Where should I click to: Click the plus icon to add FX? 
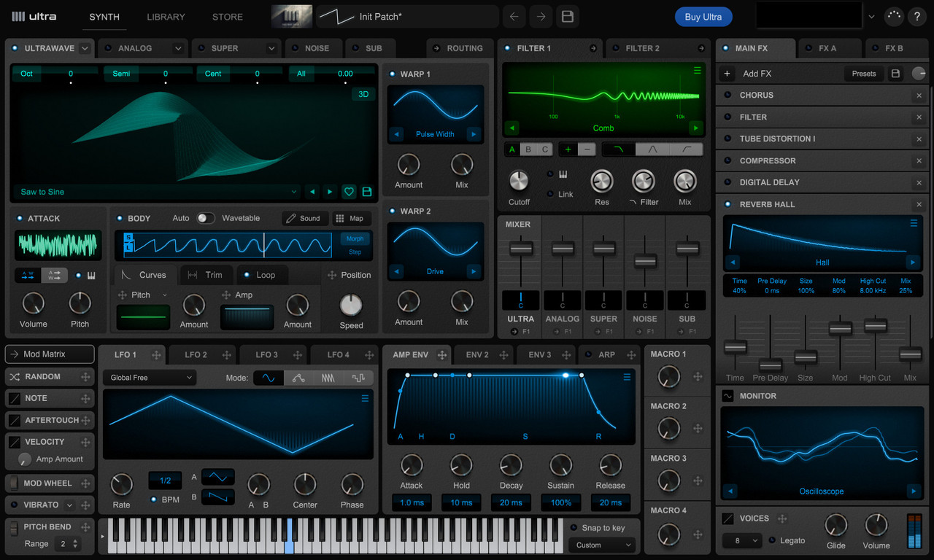click(727, 74)
